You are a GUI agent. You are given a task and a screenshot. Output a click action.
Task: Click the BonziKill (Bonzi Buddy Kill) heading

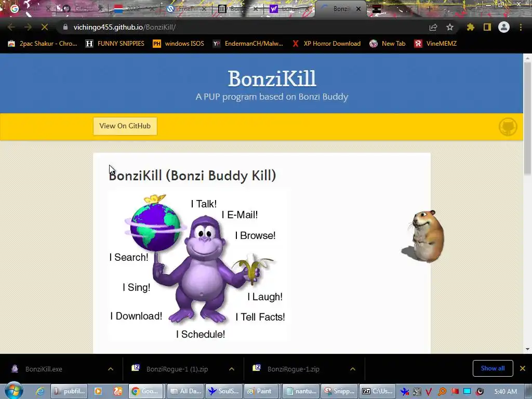pos(192,176)
